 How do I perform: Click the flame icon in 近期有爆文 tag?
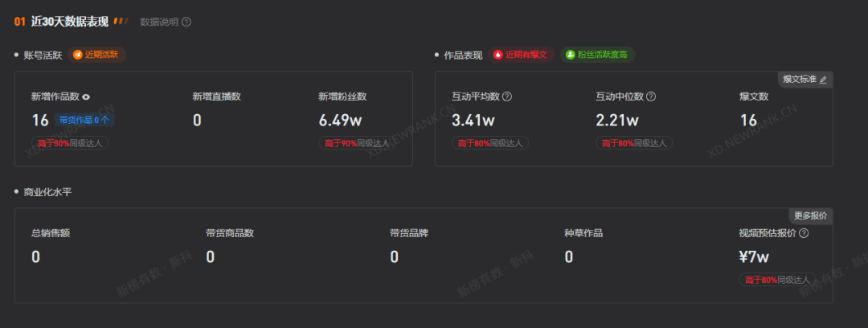tap(498, 55)
